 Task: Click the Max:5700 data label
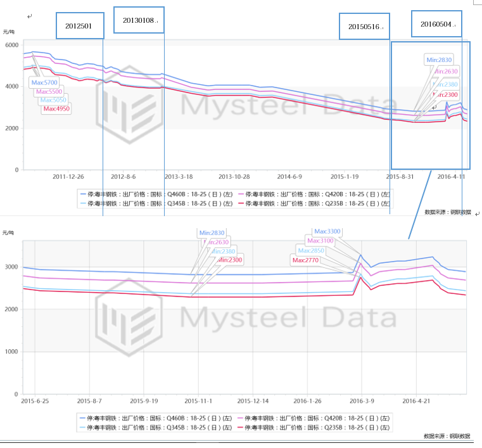pyautogui.click(x=44, y=83)
